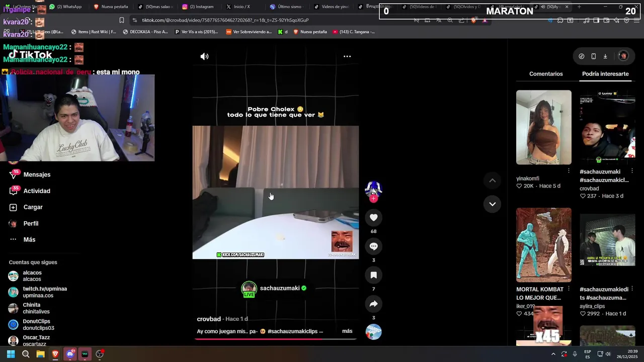Open options for #sachauzumakiclips crovbad card
644x362 pixels.
(x=632, y=171)
